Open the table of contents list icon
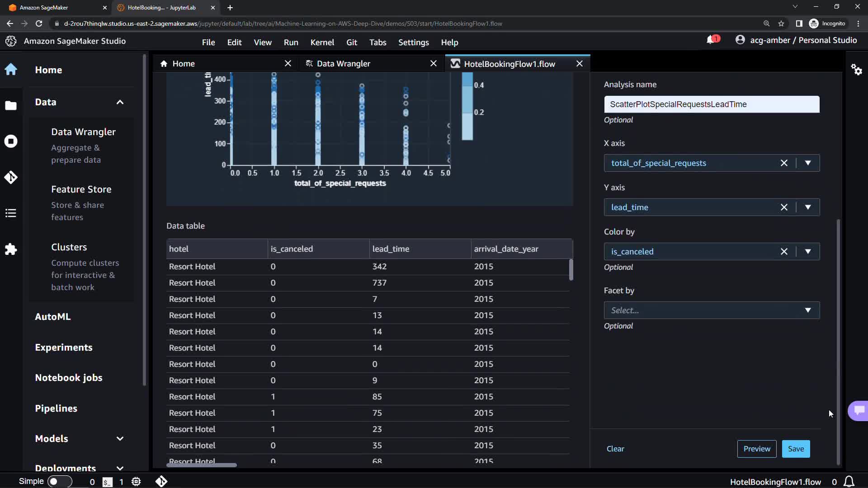This screenshot has height=488, width=868. point(11,213)
